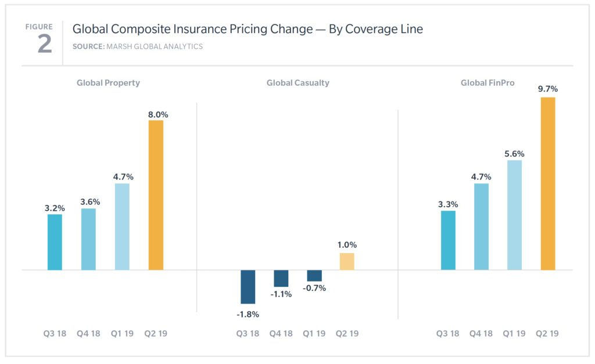Select the -1.8% Casualty Q3 18 bar
Screen dimensions: 595x364
click(x=248, y=287)
